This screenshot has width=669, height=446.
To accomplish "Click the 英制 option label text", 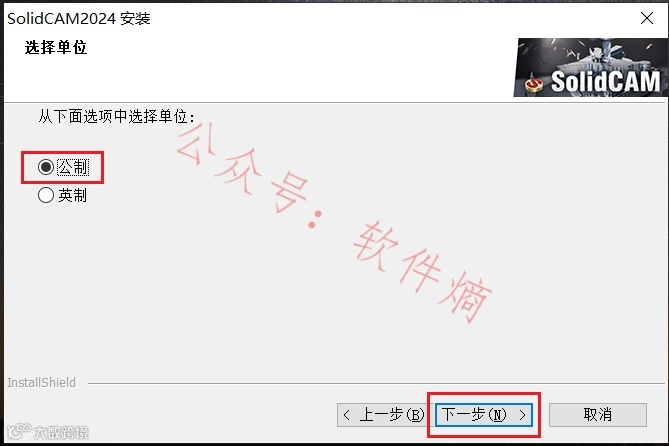I will (73, 195).
